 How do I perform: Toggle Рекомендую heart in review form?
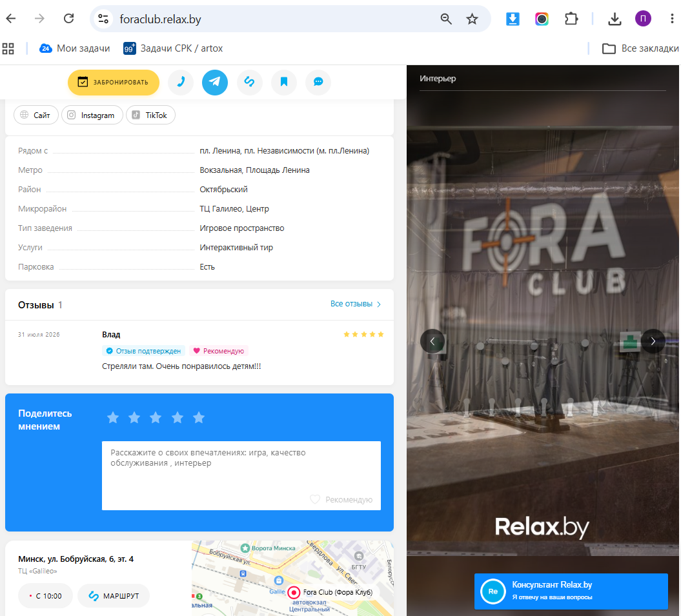(x=341, y=500)
